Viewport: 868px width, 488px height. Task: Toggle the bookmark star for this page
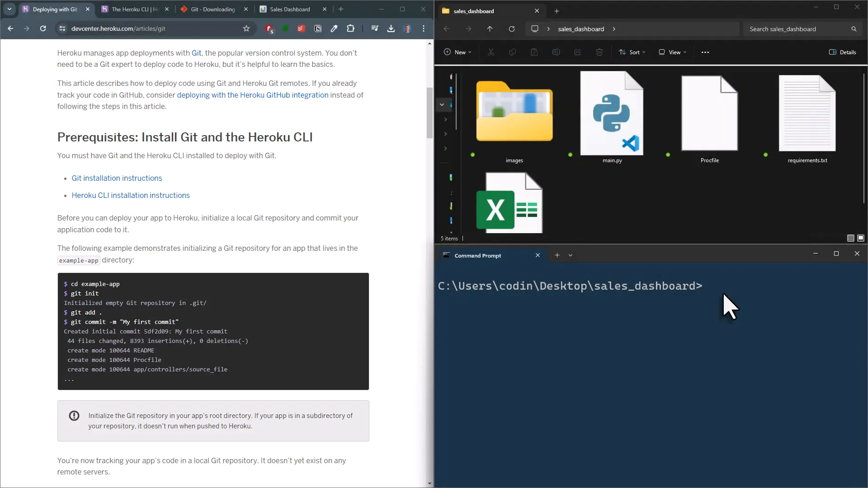(x=246, y=28)
